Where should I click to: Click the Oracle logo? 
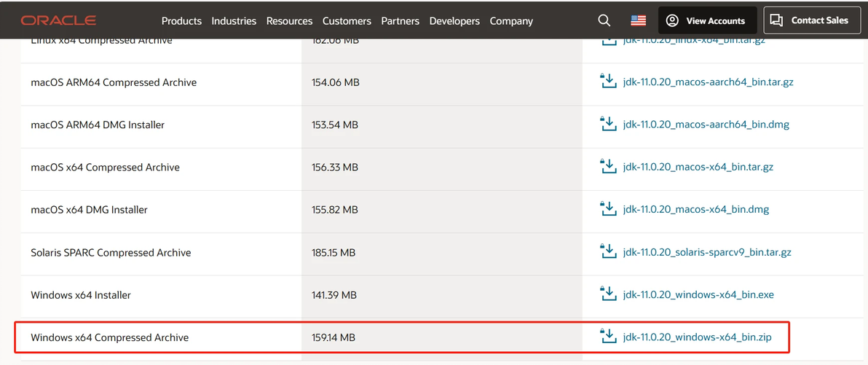pos(58,20)
